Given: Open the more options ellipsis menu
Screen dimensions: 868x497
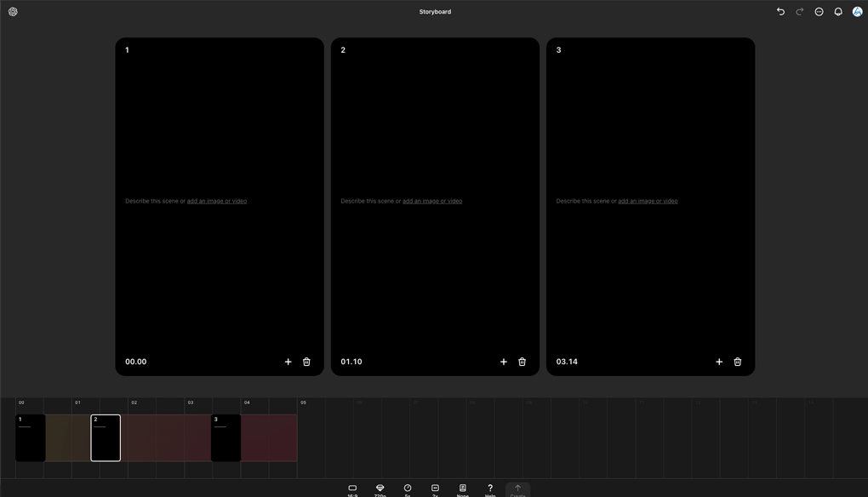Looking at the screenshot, I should tap(819, 12).
